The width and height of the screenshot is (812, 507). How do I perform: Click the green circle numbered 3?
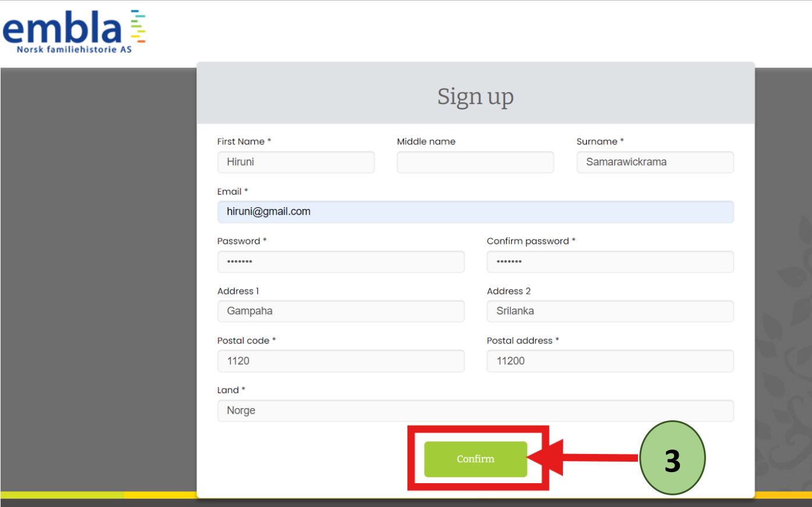click(x=672, y=458)
